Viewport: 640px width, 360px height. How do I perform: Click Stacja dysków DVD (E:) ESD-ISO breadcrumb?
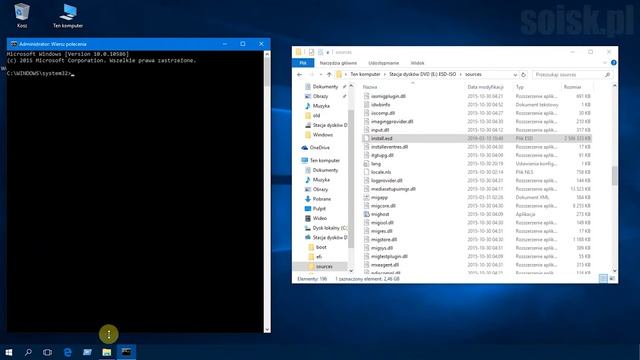click(422, 74)
